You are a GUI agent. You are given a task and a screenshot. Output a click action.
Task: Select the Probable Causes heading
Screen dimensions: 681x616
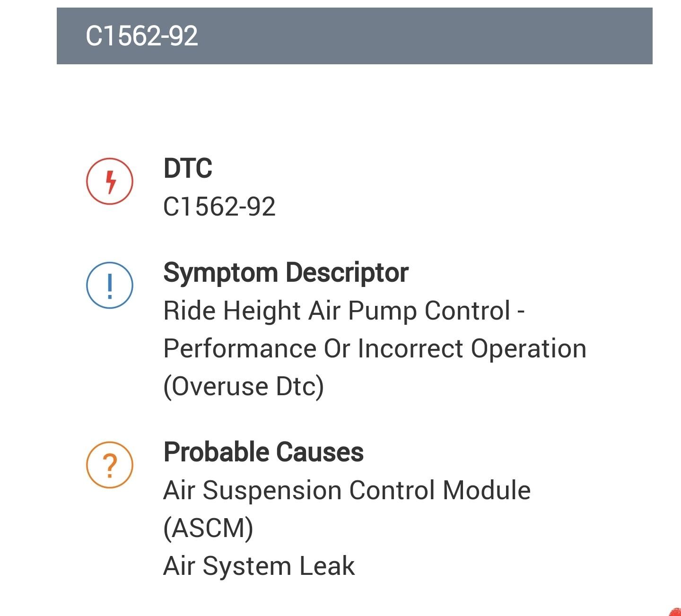[x=264, y=452]
